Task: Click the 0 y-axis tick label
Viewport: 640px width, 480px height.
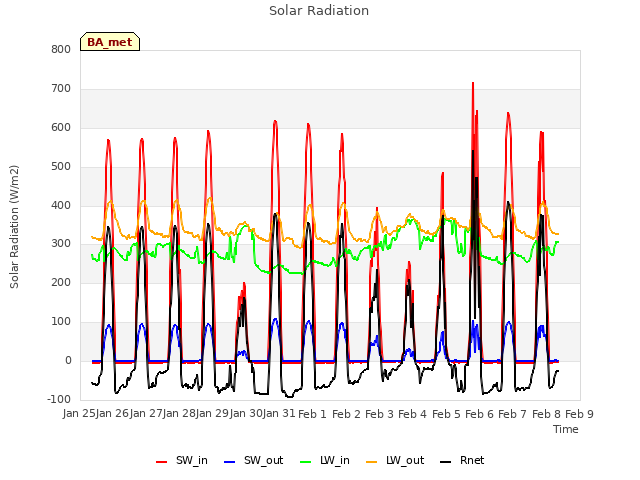Action: click(x=68, y=360)
